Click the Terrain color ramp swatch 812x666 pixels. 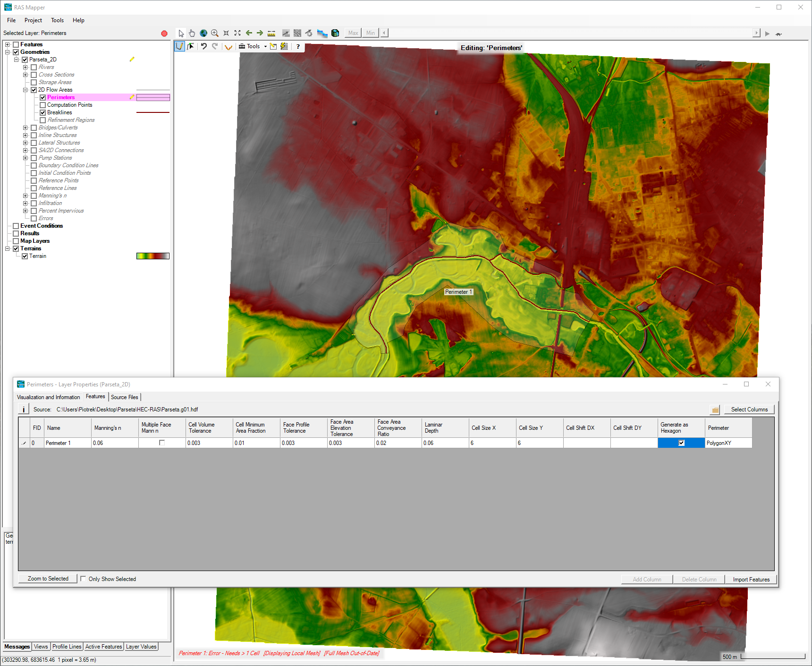click(x=152, y=256)
